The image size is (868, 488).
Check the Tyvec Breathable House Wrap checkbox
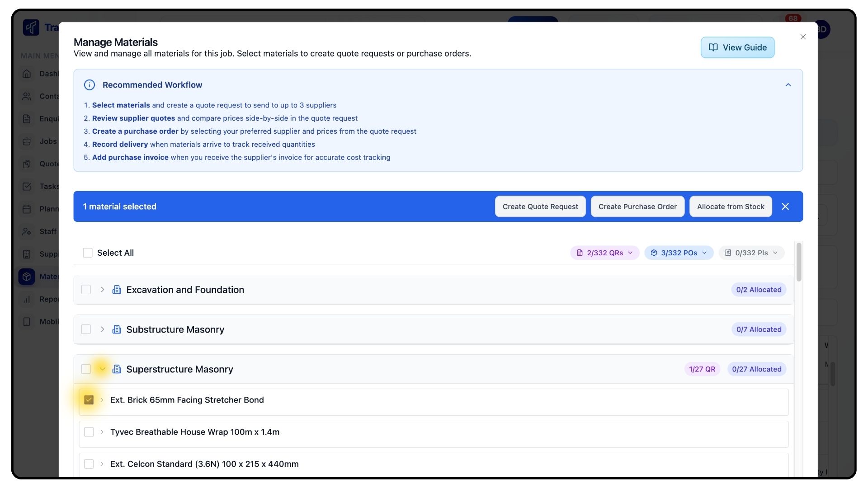coord(89,432)
